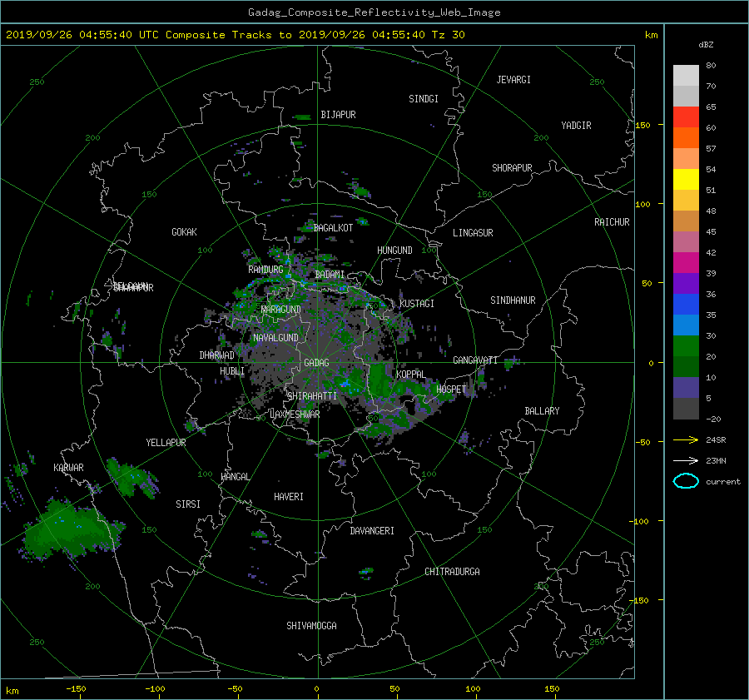Click the UTC Composite Tracks timestamp header
Viewport: 749px width, 700px height.
(235, 35)
